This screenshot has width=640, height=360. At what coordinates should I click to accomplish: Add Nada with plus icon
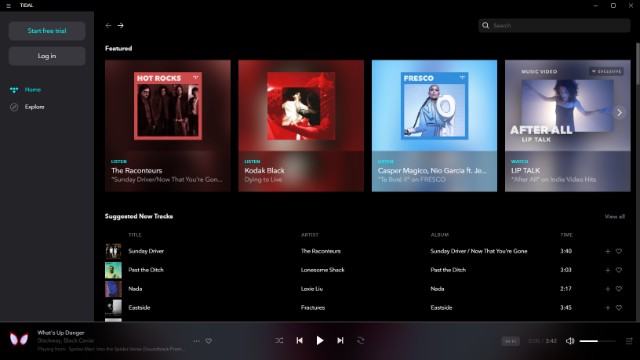(x=607, y=289)
